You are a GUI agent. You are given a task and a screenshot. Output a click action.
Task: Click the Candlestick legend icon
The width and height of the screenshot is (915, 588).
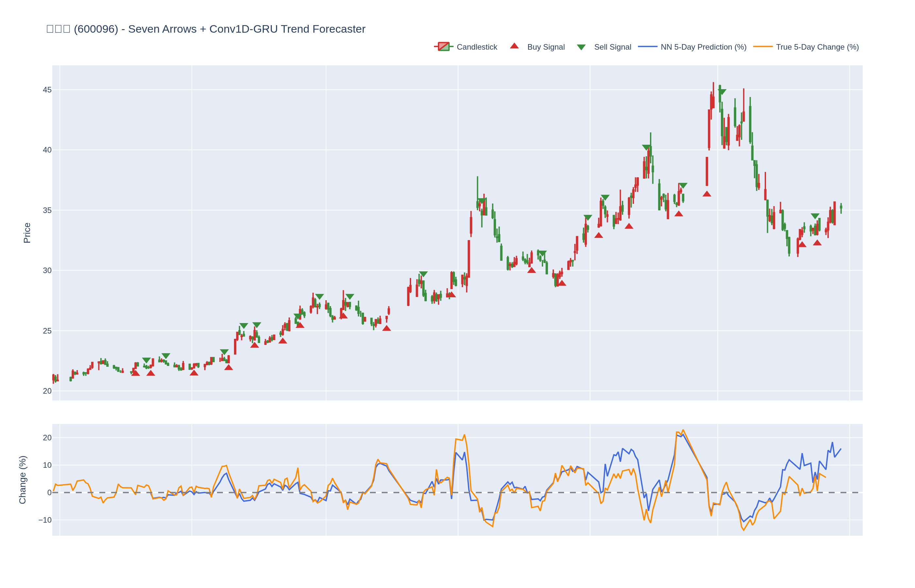click(443, 47)
